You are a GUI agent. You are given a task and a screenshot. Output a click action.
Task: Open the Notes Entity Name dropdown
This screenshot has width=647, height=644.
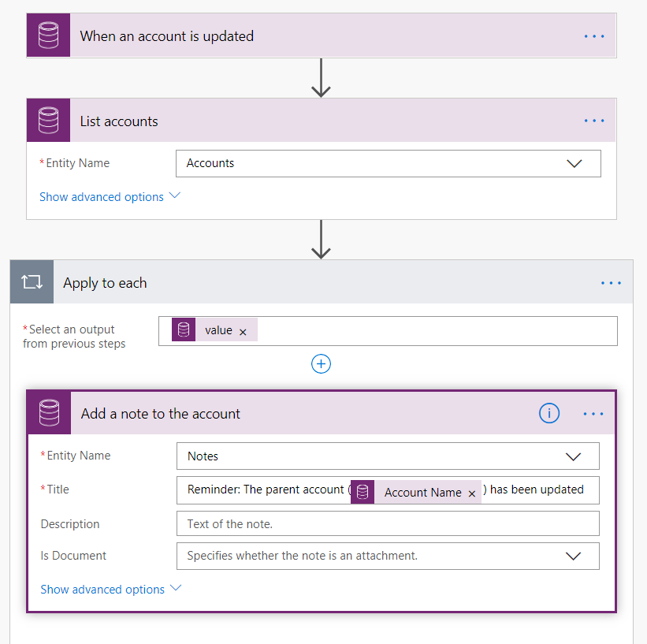coord(574,456)
